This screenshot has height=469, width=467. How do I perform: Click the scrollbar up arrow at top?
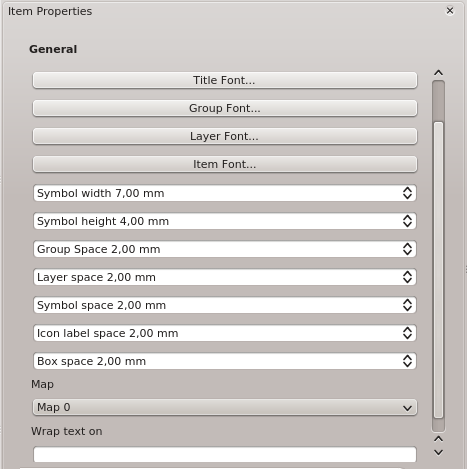tap(438, 73)
